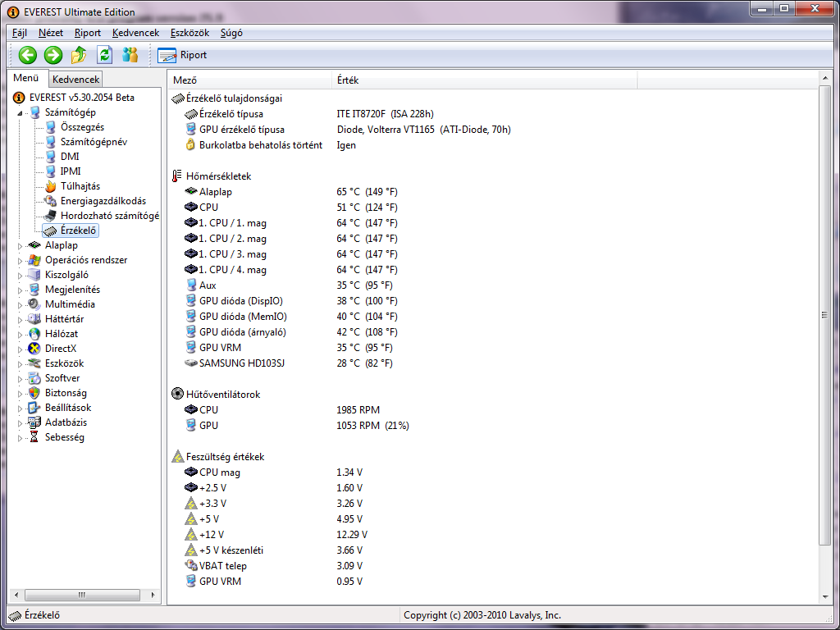The height and width of the screenshot is (630, 840).
Task: Click the green Forward arrow toolbar icon
Action: (53, 55)
